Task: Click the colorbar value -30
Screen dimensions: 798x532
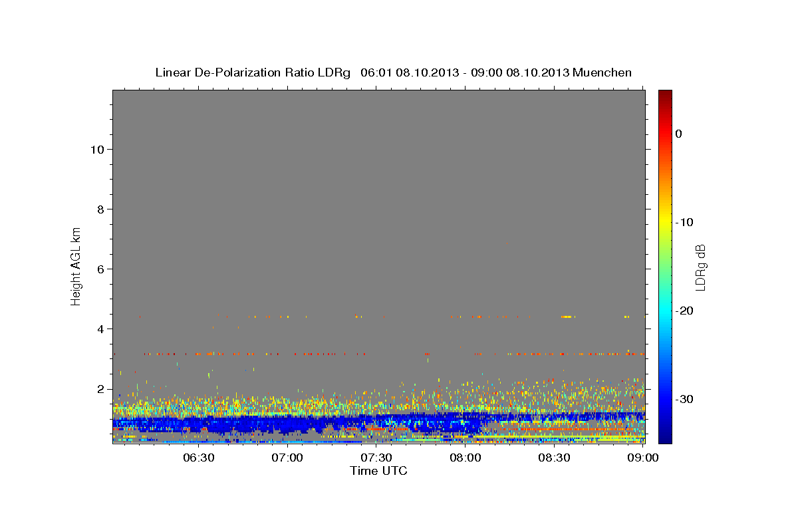Action: coord(685,399)
